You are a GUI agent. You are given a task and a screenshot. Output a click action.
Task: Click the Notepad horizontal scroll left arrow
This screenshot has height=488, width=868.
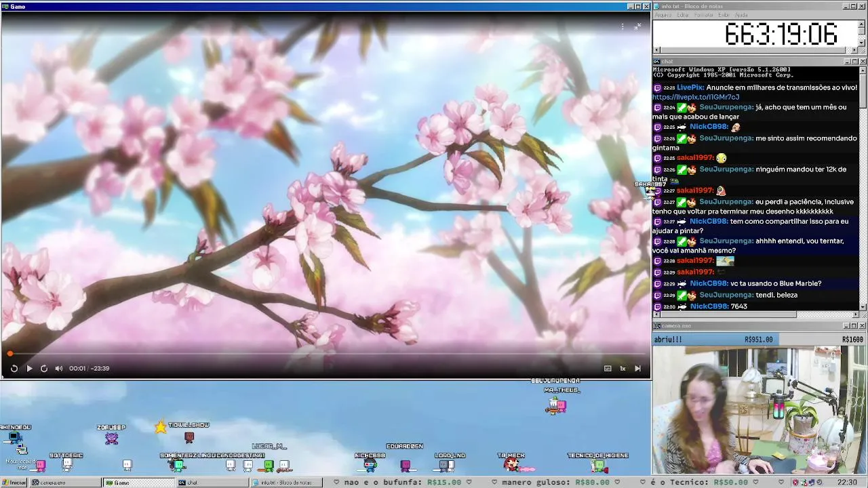(656, 50)
